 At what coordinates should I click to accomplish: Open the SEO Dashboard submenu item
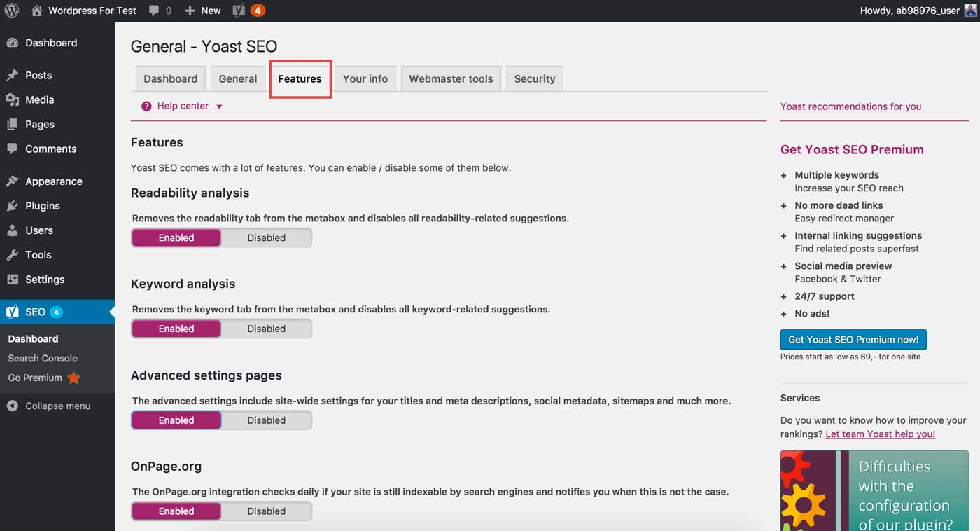(x=33, y=338)
